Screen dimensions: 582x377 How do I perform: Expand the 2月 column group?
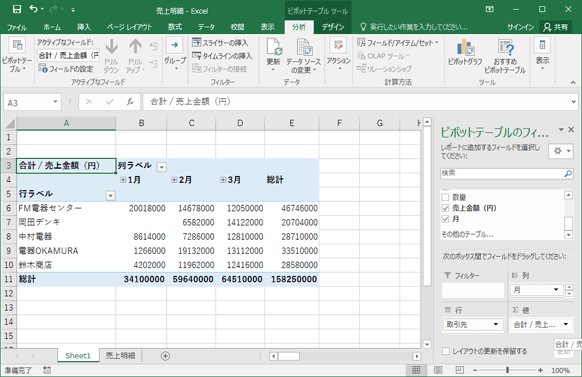click(174, 180)
